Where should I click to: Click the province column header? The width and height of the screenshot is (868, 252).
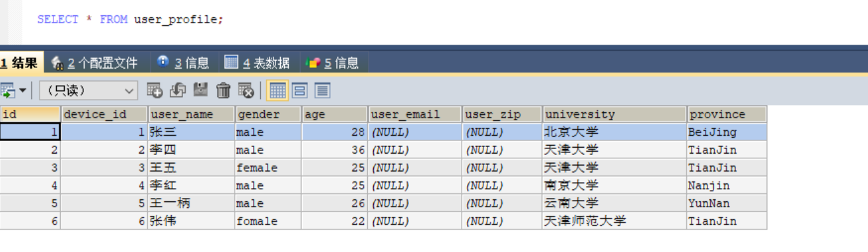click(727, 114)
